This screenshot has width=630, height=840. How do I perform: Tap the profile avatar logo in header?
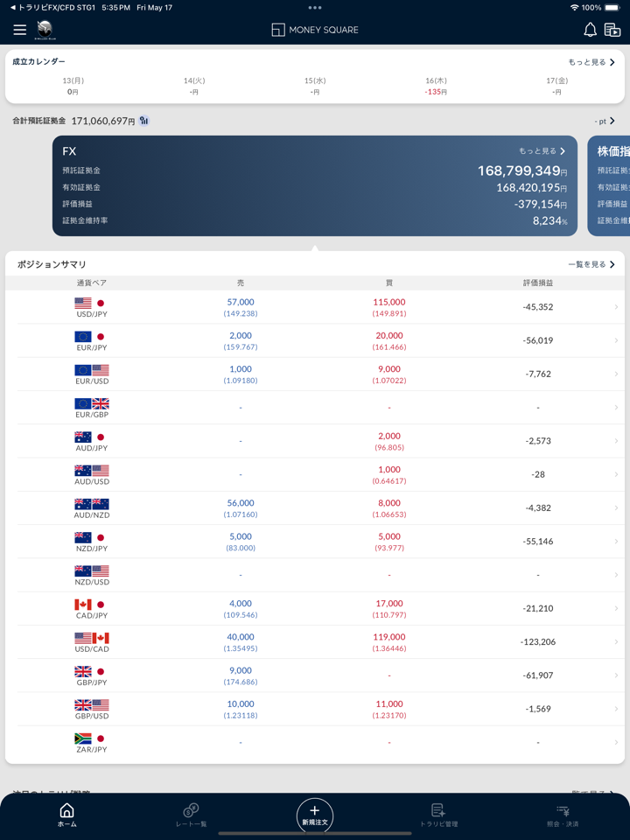coord(45,30)
